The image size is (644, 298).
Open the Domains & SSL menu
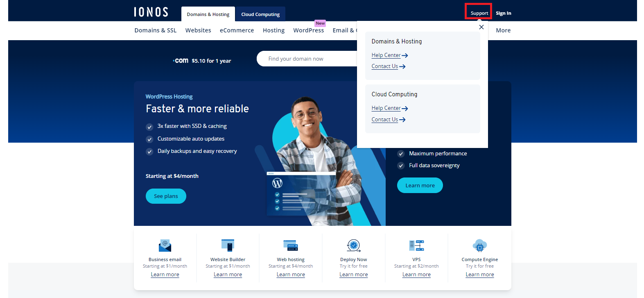pos(156,30)
